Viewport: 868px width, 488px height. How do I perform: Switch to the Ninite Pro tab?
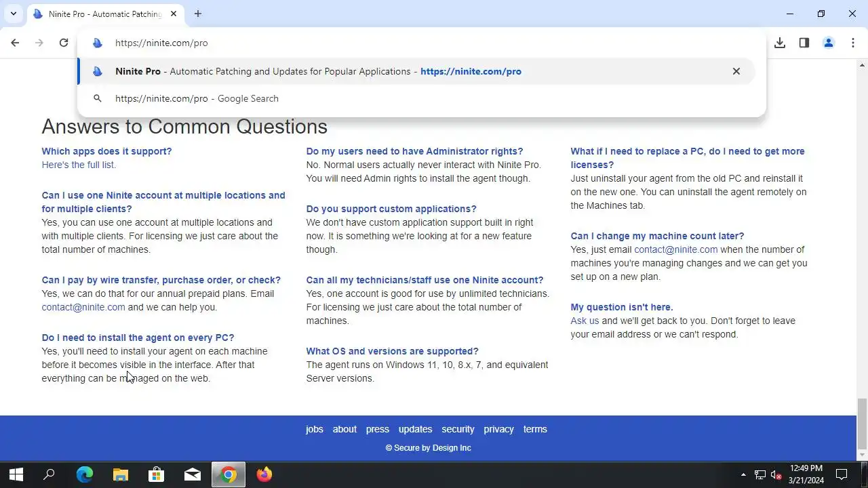pos(105,14)
